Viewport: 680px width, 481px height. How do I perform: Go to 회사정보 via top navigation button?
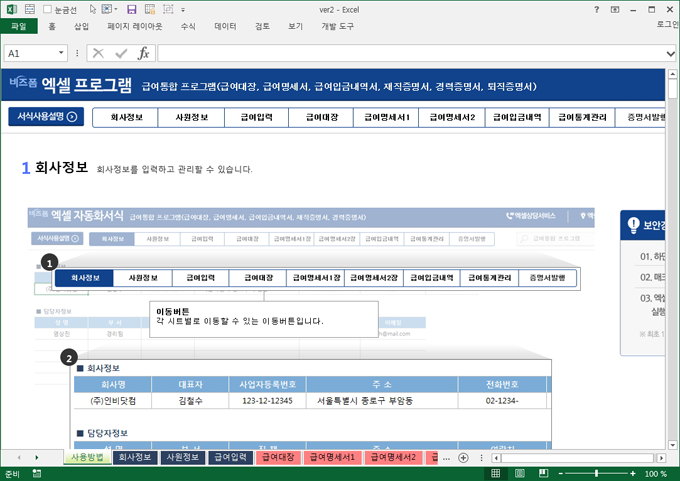point(126,117)
